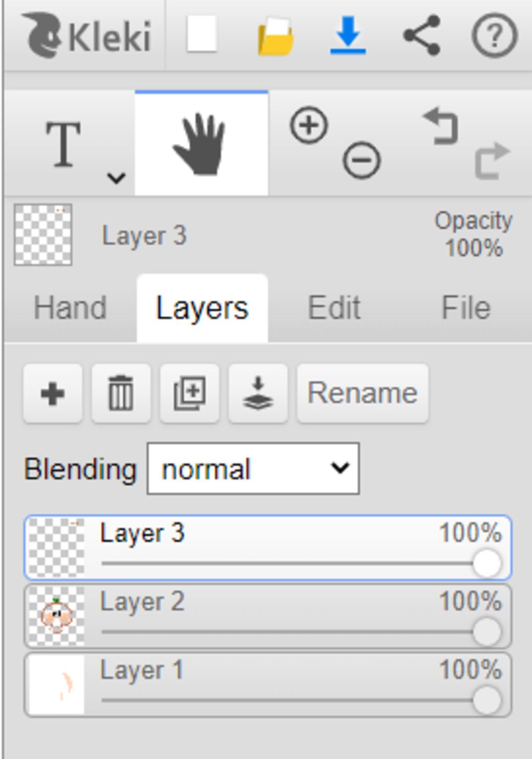Open the Blending mode dropdown
Image resolution: width=532 pixels, height=759 pixels.
tap(253, 469)
